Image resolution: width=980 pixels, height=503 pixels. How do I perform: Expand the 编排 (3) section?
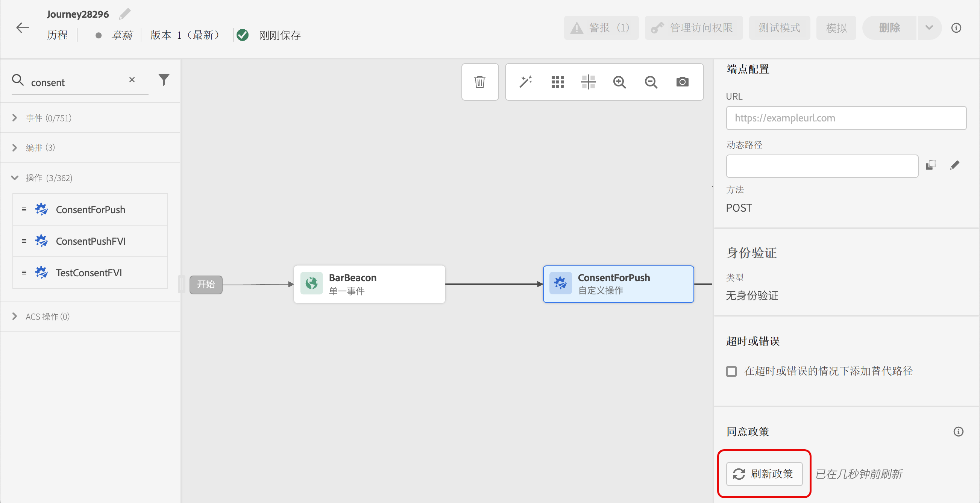15,147
